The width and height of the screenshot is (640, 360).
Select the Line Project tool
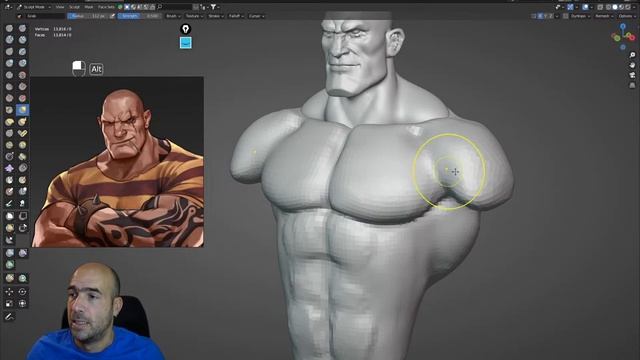9,240
